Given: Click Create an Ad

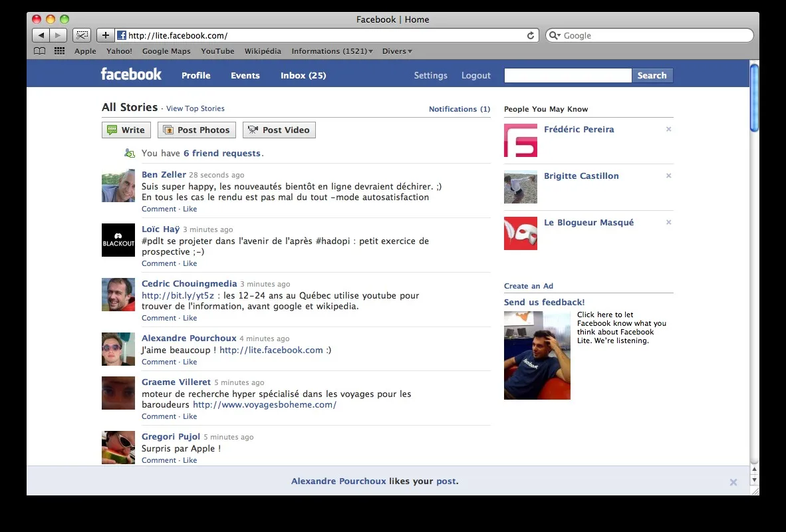Looking at the screenshot, I should click(x=529, y=286).
